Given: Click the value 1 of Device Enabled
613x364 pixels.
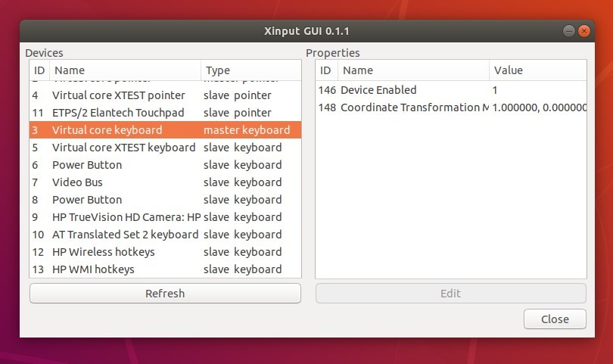Looking at the screenshot, I should coord(495,90).
